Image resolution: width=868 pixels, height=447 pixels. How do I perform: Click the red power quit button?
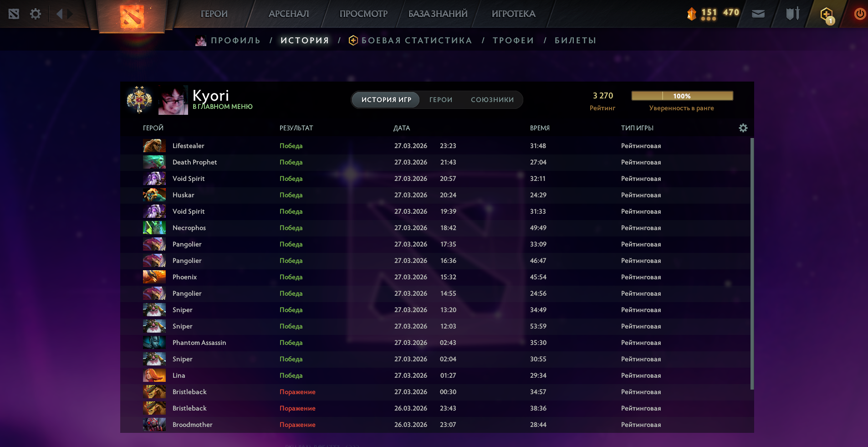860,14
